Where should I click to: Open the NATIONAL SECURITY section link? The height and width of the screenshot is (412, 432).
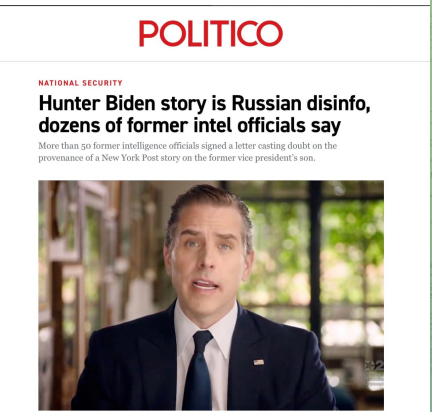click(x=80, y=83)
